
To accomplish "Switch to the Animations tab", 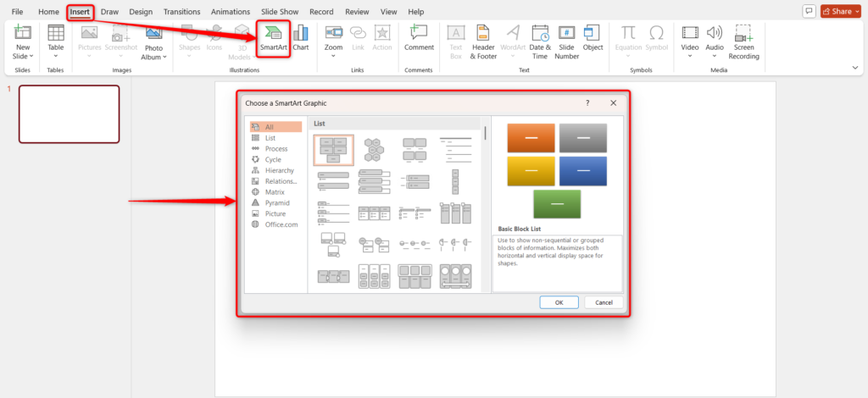I will 231,12.
